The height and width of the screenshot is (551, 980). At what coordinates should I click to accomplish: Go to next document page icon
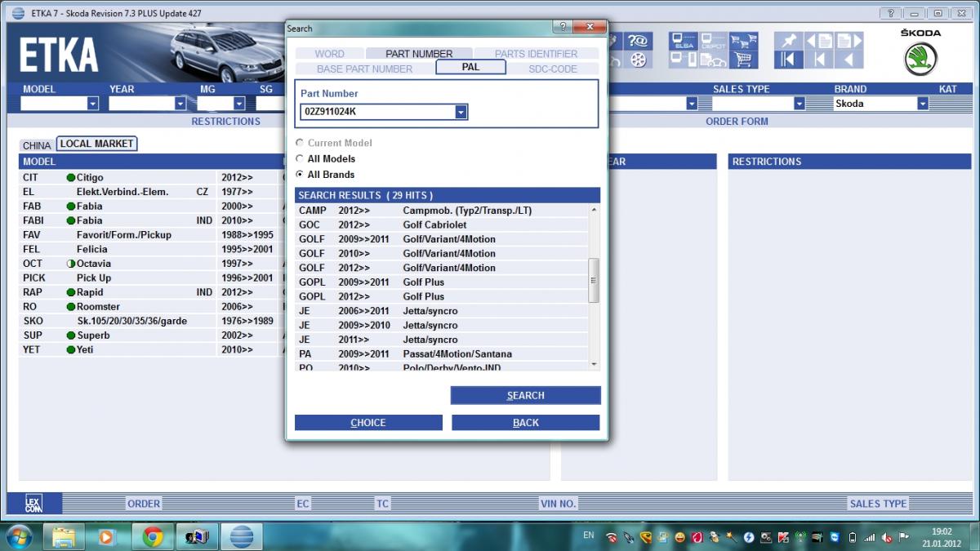[849, 41]
